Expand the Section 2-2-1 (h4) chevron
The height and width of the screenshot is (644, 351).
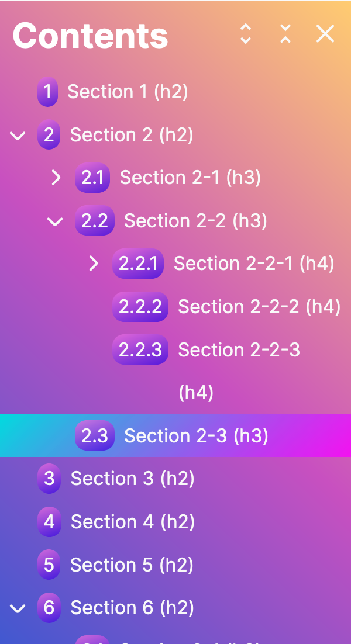pos(94,264)
